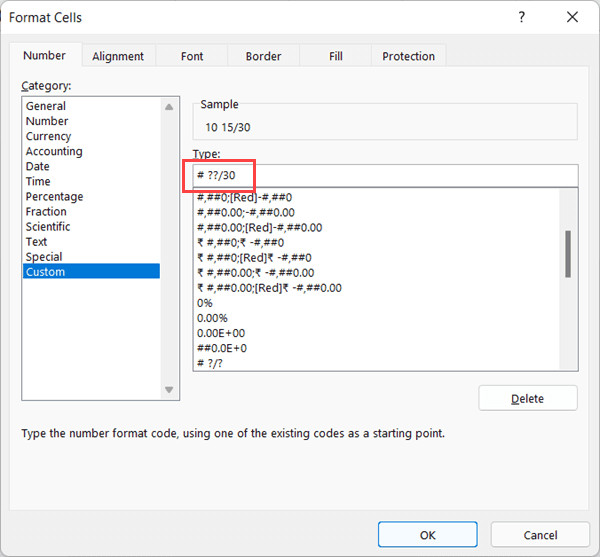Select the Percentage category
The image size is (600, 557).
click(54, 197)
